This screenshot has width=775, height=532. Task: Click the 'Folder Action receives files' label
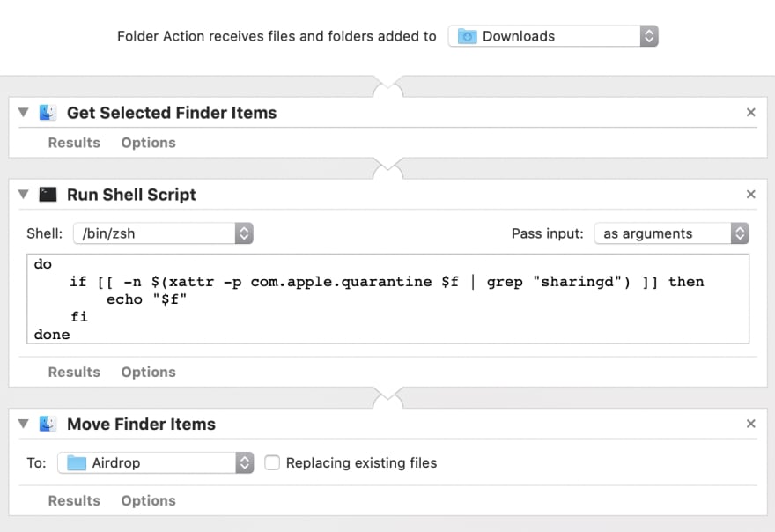277,36
